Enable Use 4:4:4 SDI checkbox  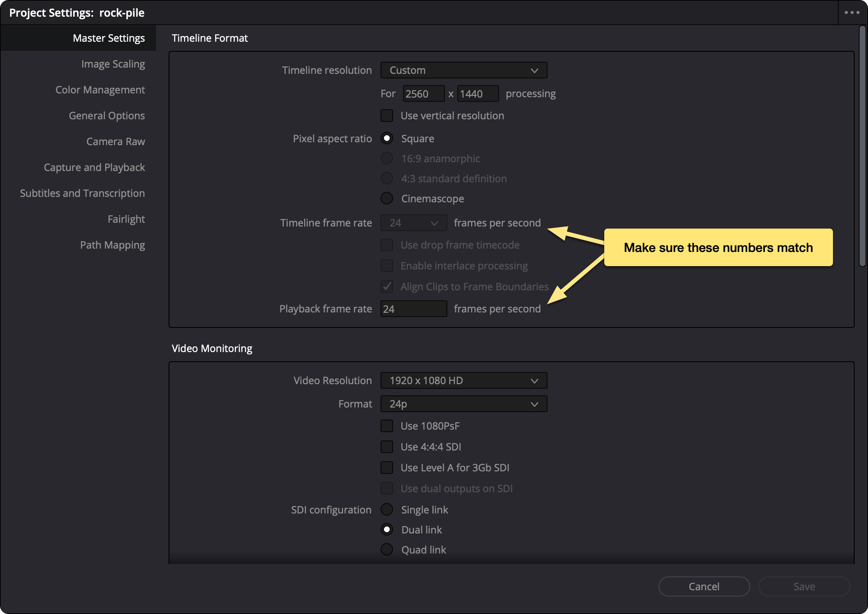(x=387, y=447)
